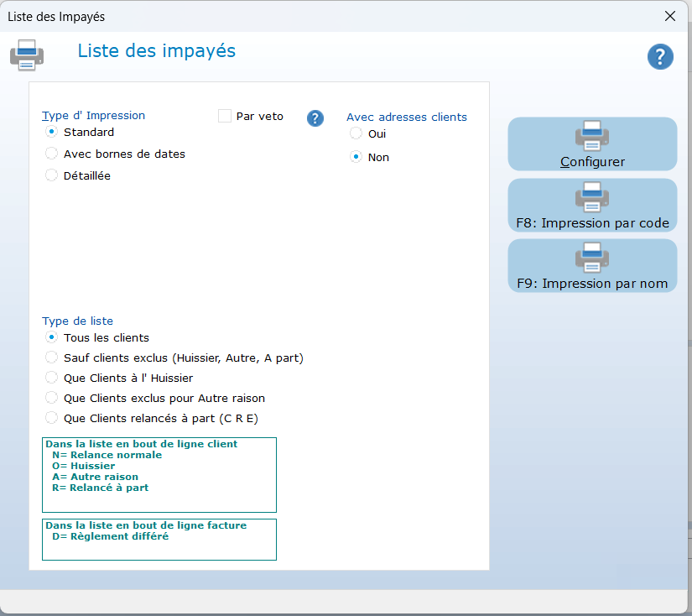Click the 'Type de liste' heading

(77, 321)
